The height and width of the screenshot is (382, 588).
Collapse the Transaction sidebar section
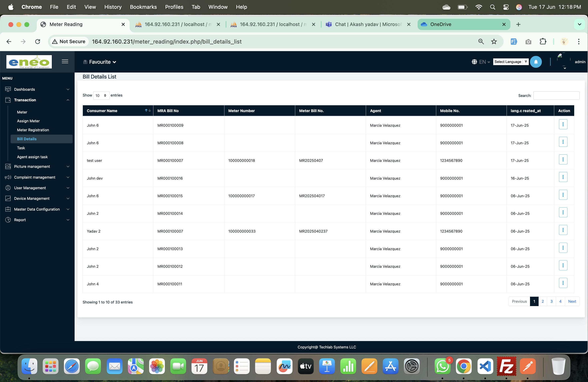pos(37,100)
